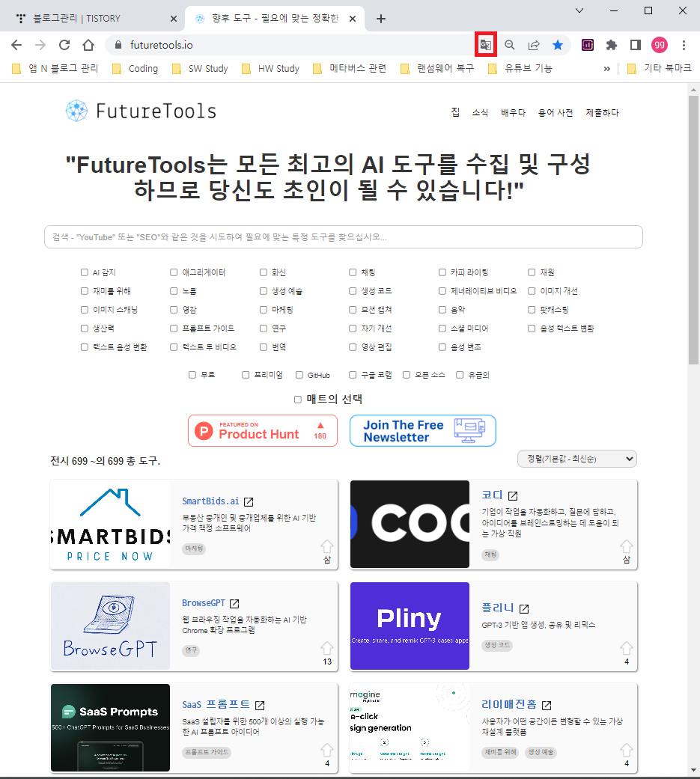Click Join The Free Newsletter button
Screen dimensions: 700x779
click(x=422, y=431)
